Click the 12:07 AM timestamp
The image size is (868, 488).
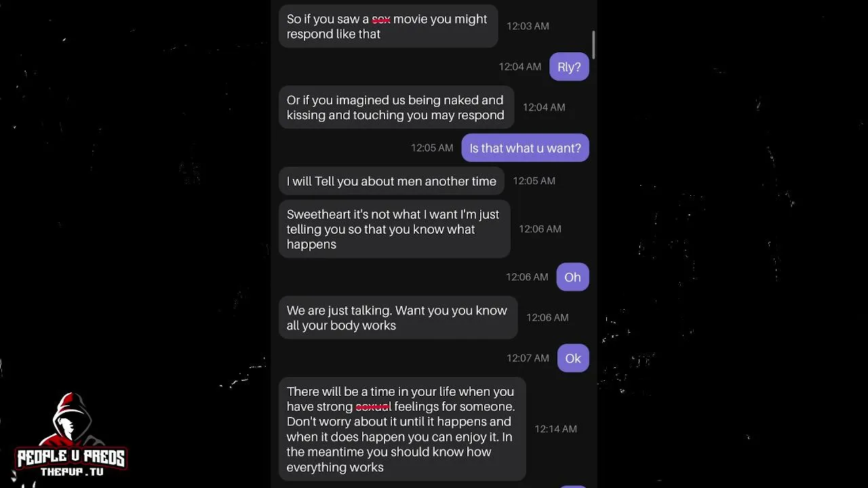coord(528,359)
